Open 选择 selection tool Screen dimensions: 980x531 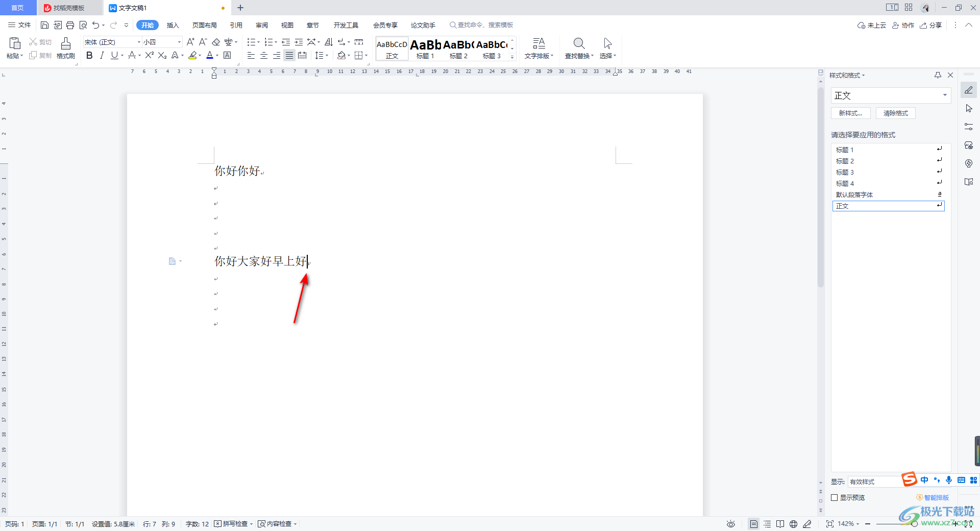607,49
